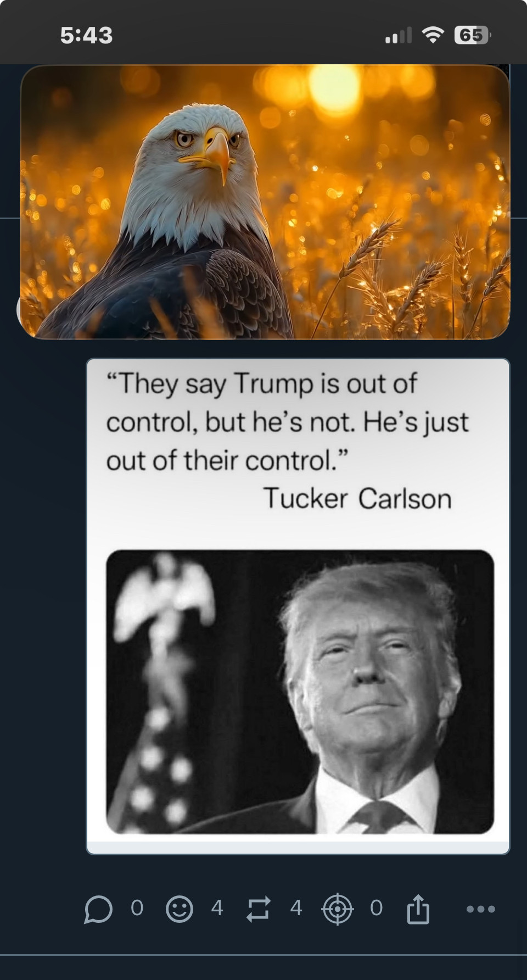This screenshot has height=980, width=527.
Task: Open the comment reply bubble icon
Action: coord(98,909)
